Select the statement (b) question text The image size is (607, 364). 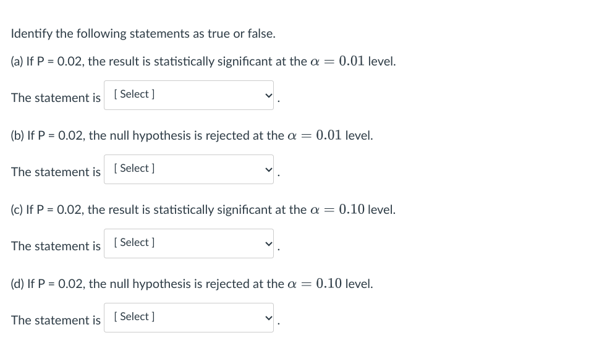tap(192, 135)
